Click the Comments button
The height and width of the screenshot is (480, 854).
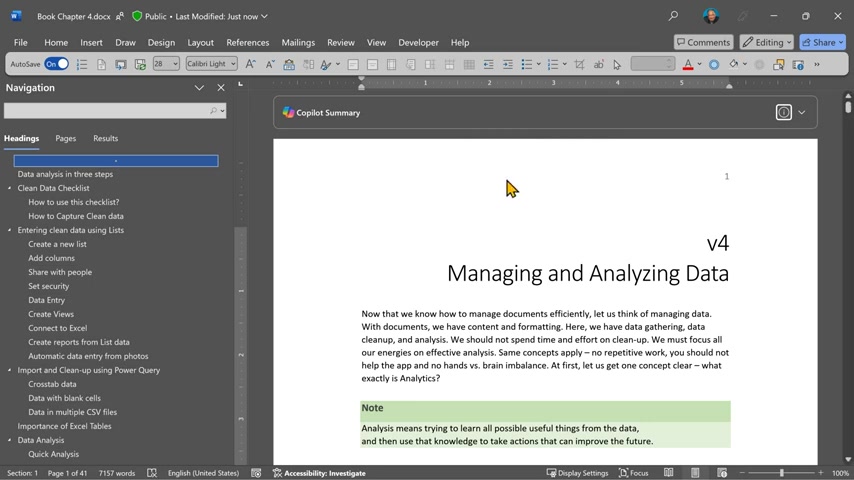(704, 42)
